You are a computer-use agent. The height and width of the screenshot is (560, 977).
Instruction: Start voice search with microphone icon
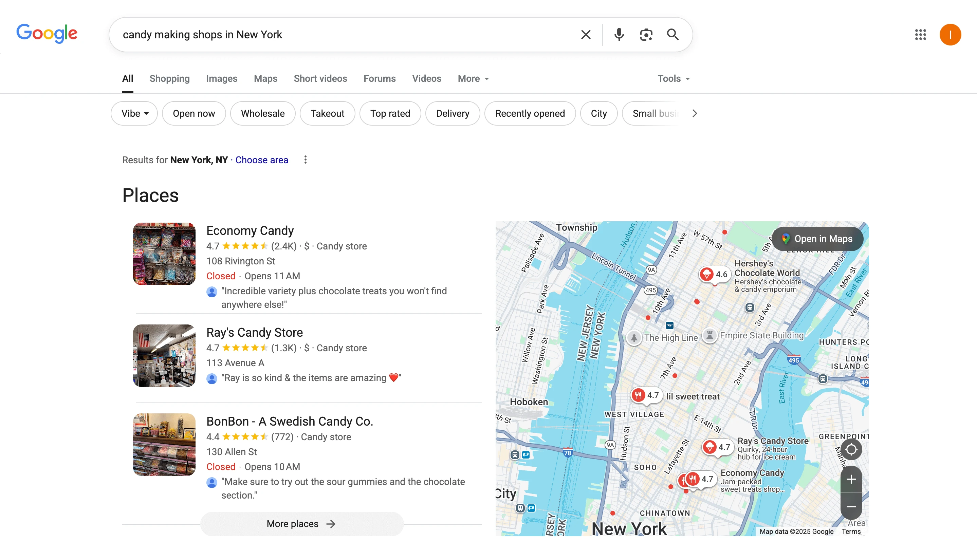coord(619,35)
